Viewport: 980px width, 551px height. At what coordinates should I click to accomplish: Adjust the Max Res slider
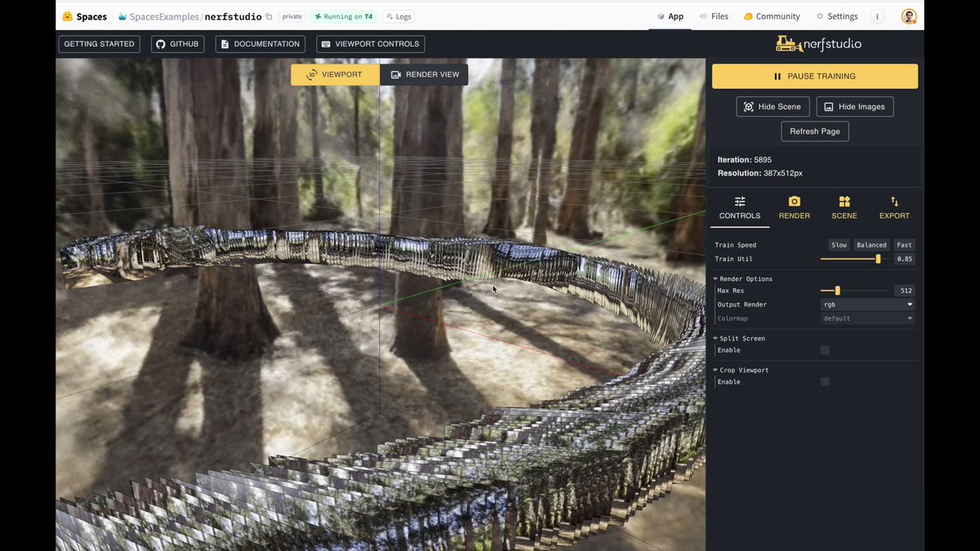855,291
